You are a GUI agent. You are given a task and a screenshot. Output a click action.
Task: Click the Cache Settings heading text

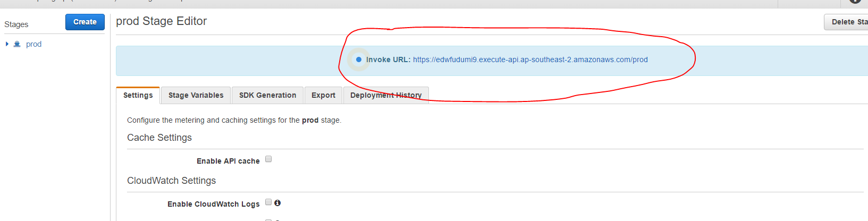pos(159,138)
